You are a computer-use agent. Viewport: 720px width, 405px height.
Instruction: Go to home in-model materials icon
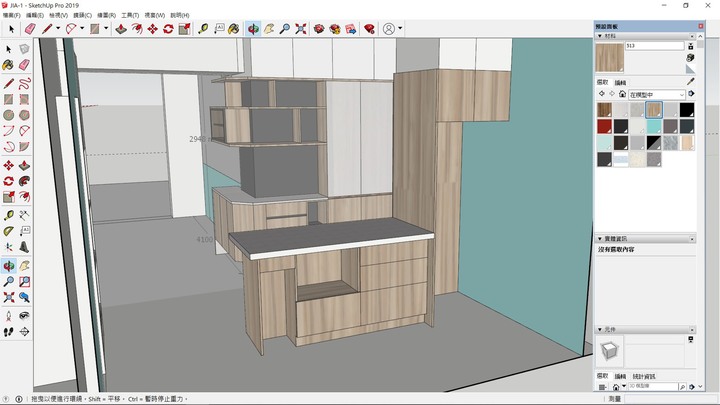coord(622,94)
